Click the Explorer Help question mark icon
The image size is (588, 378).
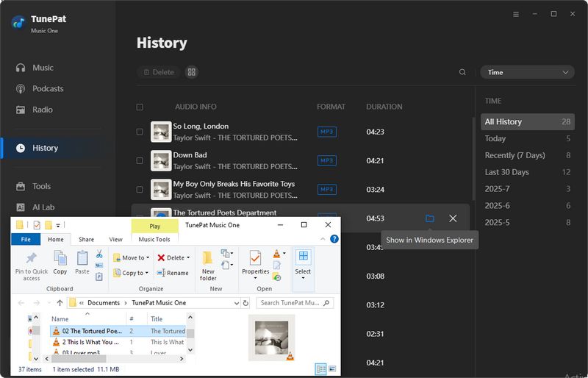(x=334, y=239)
